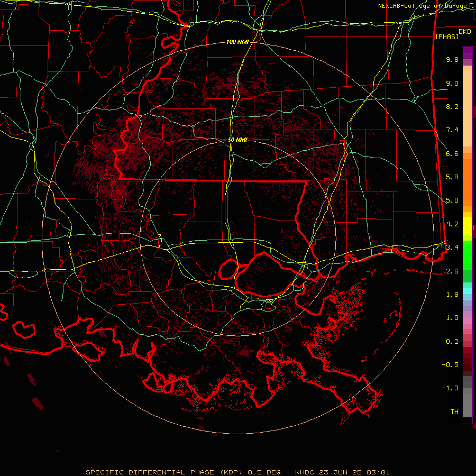Click the 4.2 scale value

point(452,224)
